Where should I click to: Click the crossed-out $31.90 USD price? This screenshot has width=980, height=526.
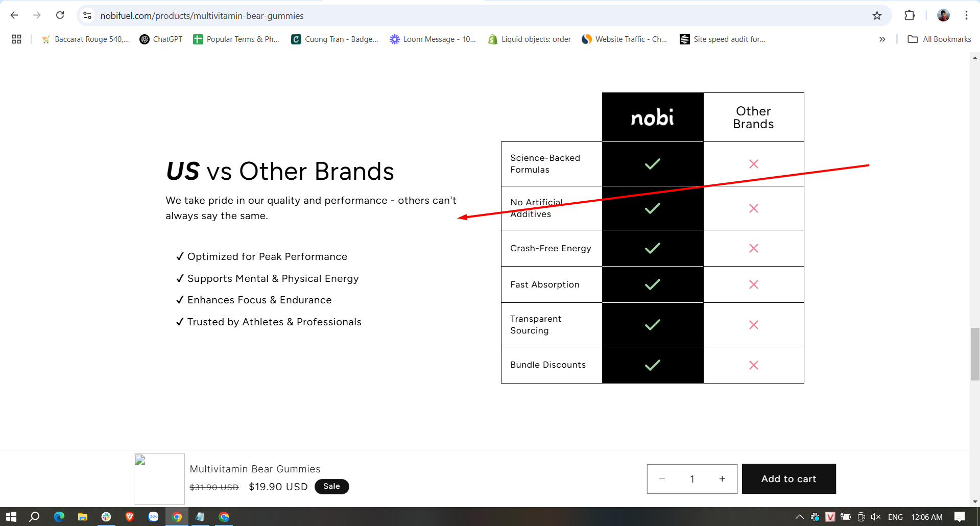(x=214, y=487)
